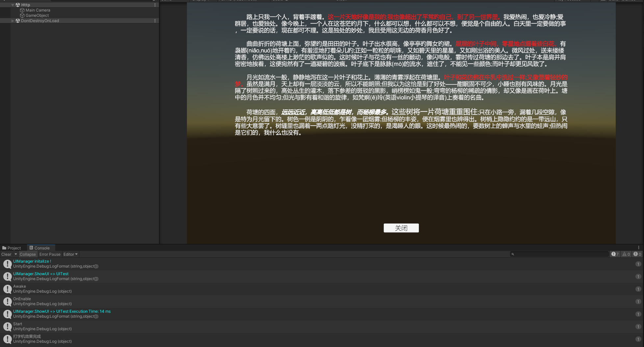Click the bold italic text 远远近近
Image resolution: width=644 pixels, height=347 pixels.
coord(293,112)
